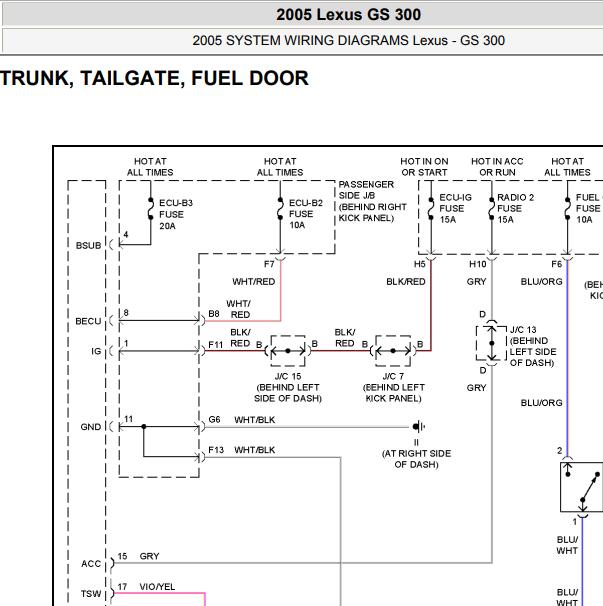This screenshot has height=606, width=603.
Task: Click pin number 17 at TSW
Action: pos(122,587)
